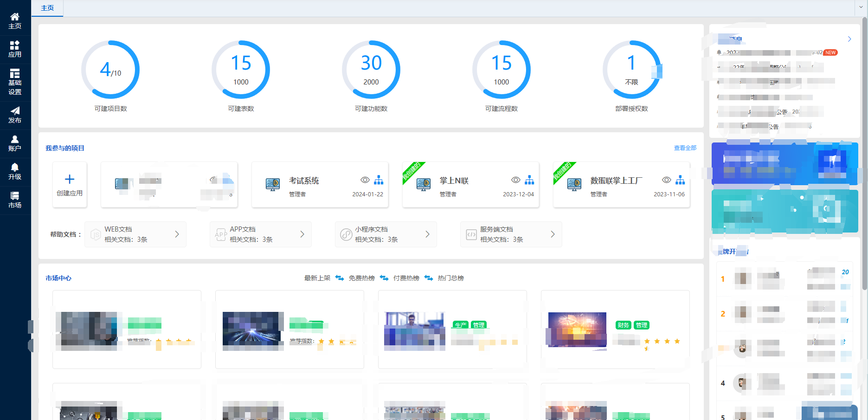868x420 pixels.
Task: Open the 考试系统 project title
Action: (304, 181)
